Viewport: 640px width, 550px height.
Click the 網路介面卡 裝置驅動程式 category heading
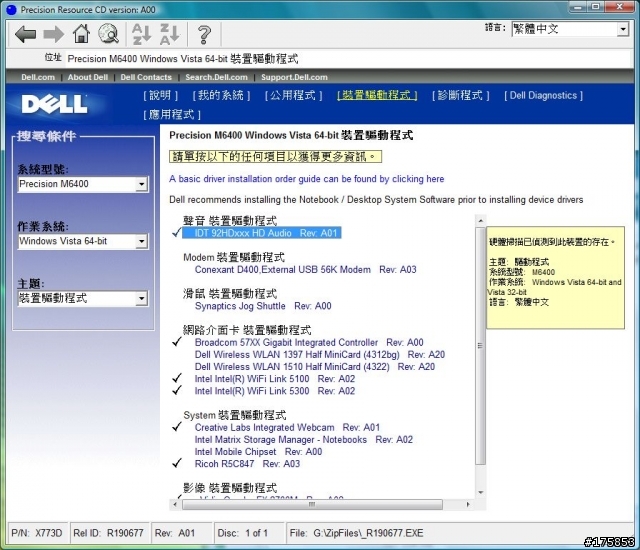(x=247, y=330)
